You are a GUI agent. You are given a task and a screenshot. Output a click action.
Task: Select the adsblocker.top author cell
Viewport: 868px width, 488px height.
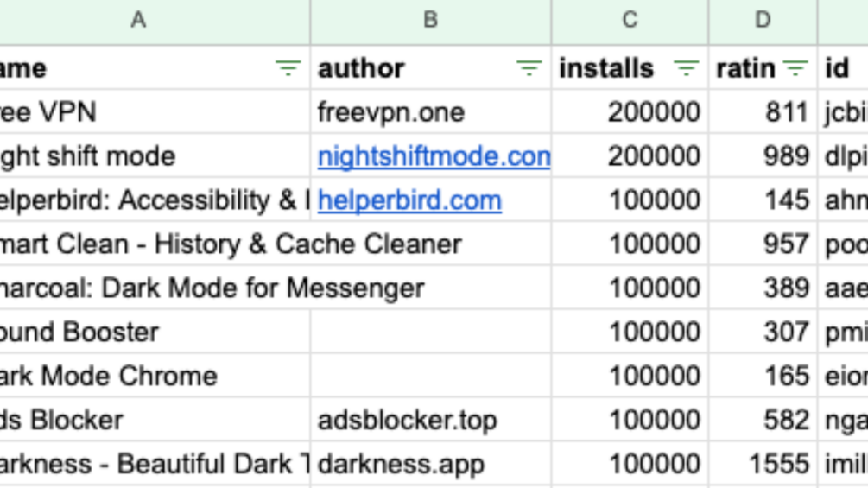tap(431, 420)
